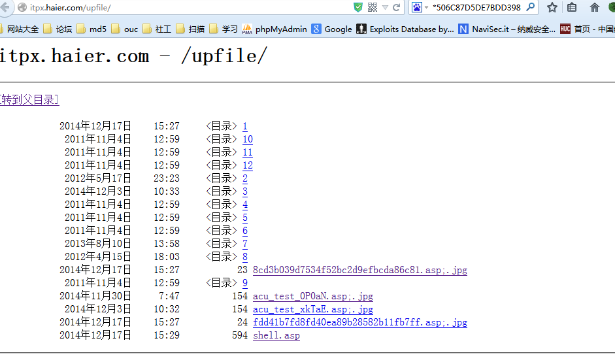
Task: Open directory 12
Action: point(248,165)
